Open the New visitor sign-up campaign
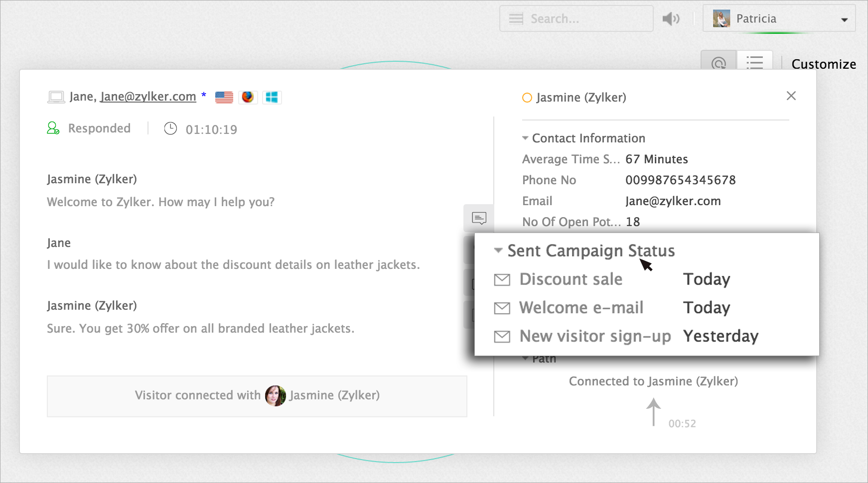Image resolution: width=868 pixels, height=483 pixels. pyautogui.click(x=595, y=337)
